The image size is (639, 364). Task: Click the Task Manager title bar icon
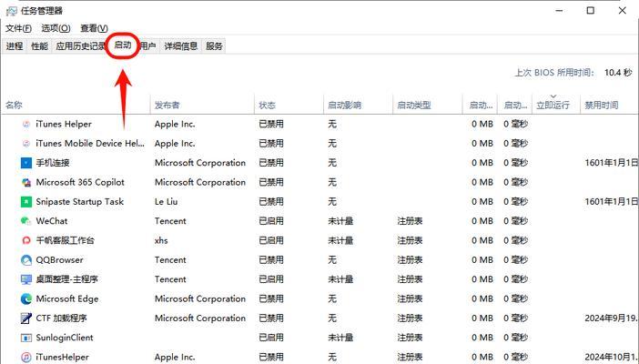pos(12,11)
